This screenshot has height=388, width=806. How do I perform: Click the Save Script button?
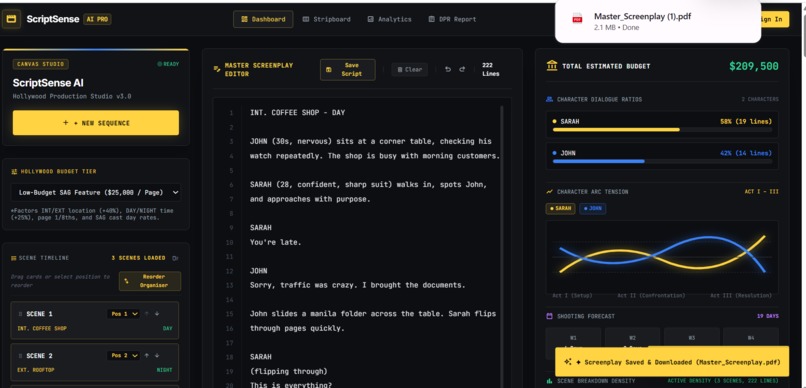click(347, 69)
